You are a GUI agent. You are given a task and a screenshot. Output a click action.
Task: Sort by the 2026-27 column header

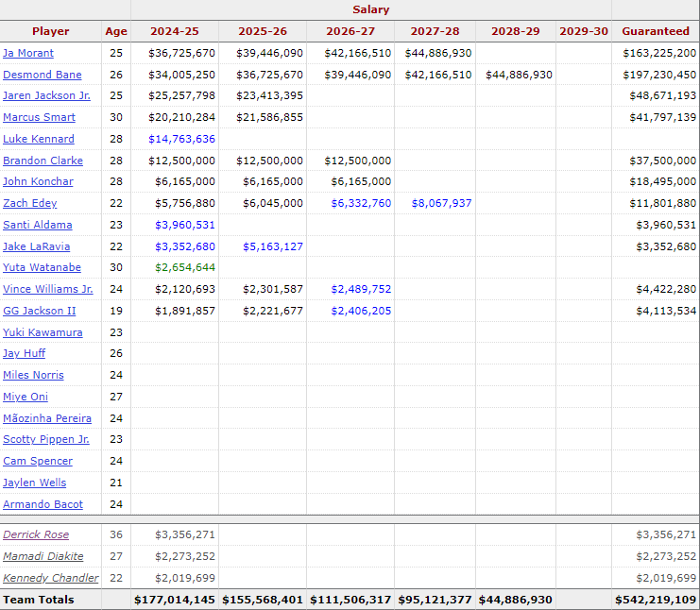point(350,31)
